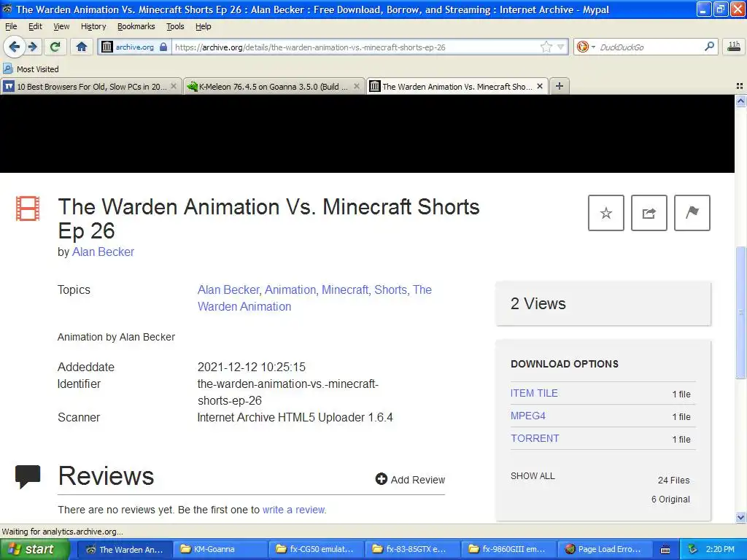Open the Bookmarks menu
The image size is (747, 560).
[136, 26]
